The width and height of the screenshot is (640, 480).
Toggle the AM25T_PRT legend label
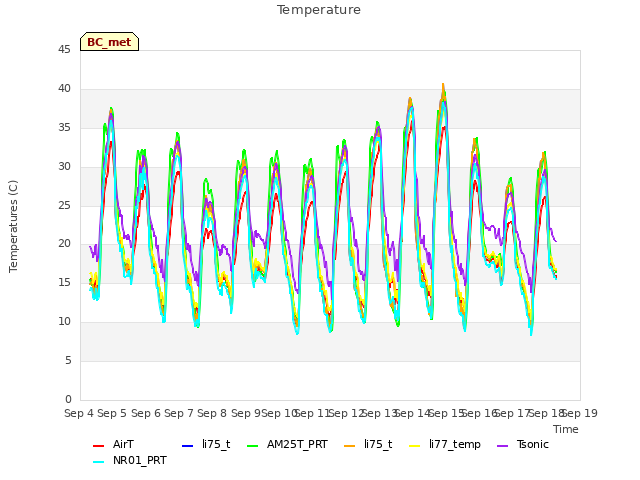(x=297, y=444)
